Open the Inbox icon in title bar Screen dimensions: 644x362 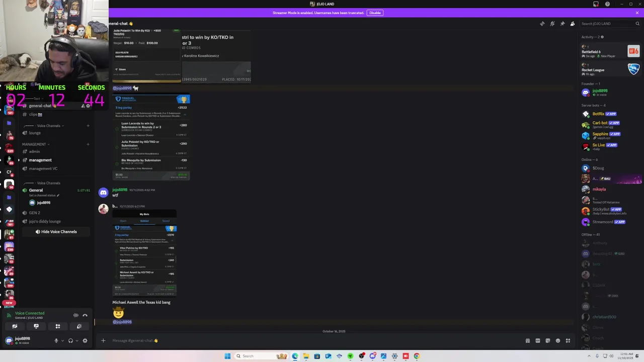pyautogui.click(x=596, y=4)
